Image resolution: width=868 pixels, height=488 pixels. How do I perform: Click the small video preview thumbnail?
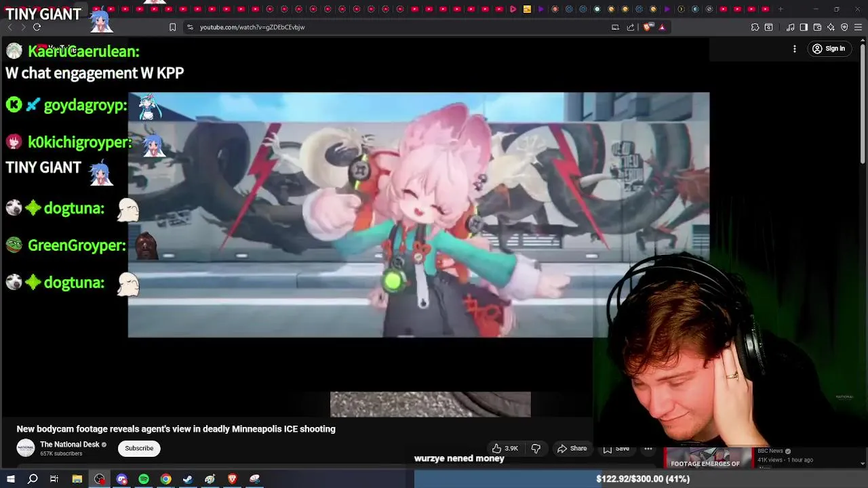(431, 404)
